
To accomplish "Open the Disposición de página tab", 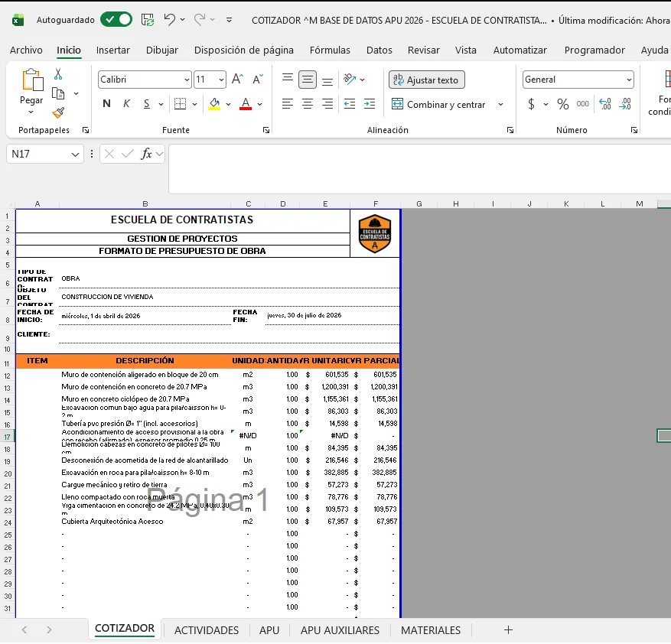I will (x=244, y=50).
